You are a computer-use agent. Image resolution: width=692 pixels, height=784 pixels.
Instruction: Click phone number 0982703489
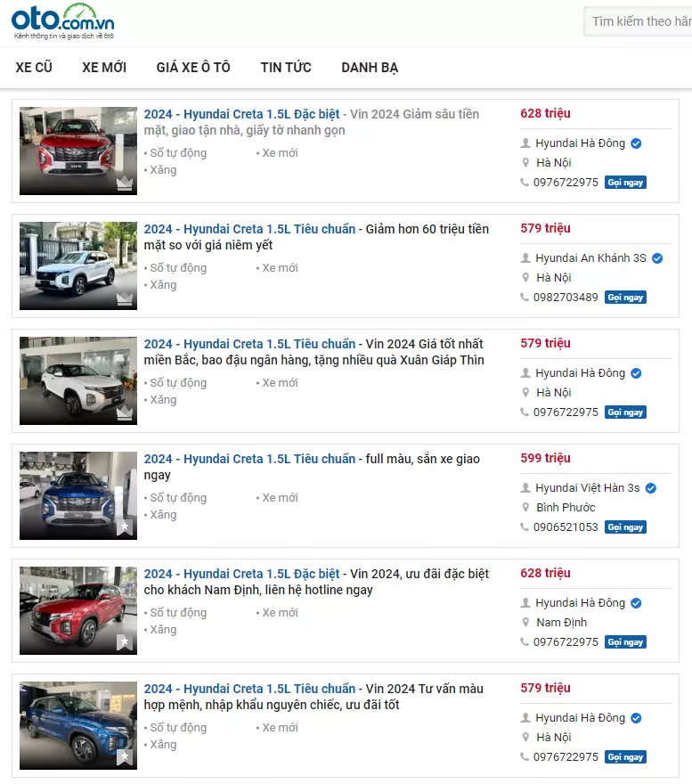566,298
